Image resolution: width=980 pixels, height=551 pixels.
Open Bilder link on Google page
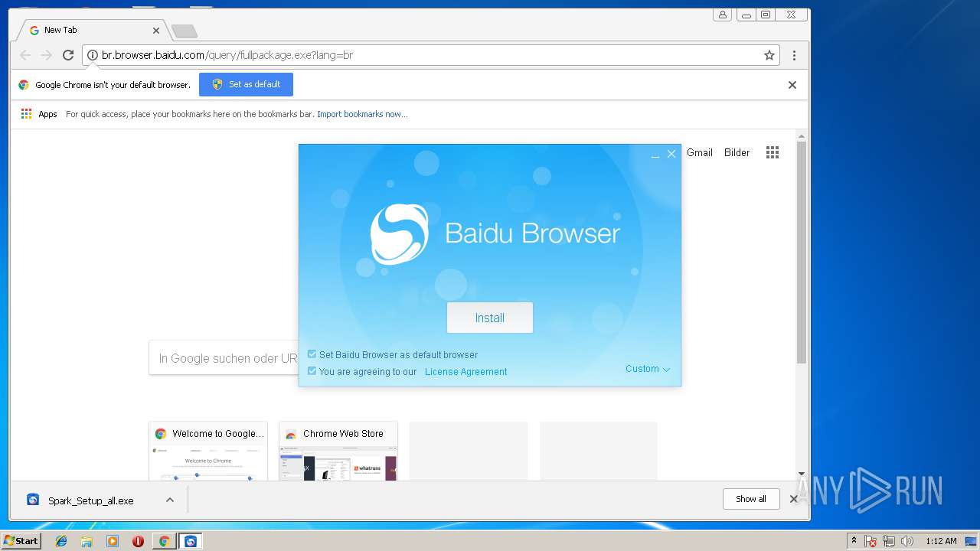click(737, 152)
